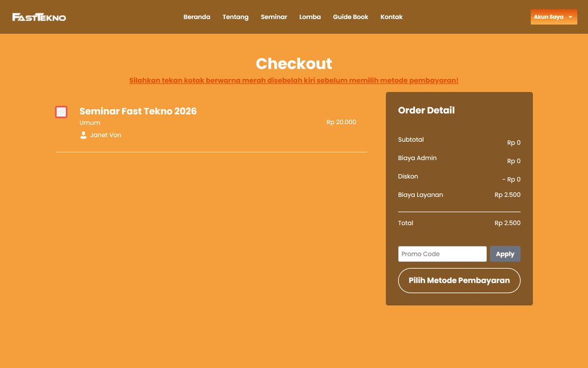Click the FastTekno logo
This screenshot has height=368, width=588.
click(39, 16)
